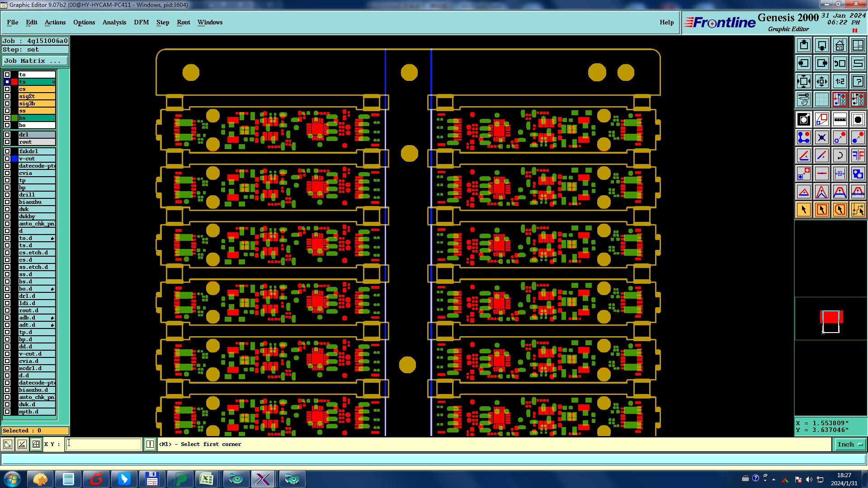Click the pan left arrow icon
This screenshot has width=868, height=488.
(x=804, y=63)
